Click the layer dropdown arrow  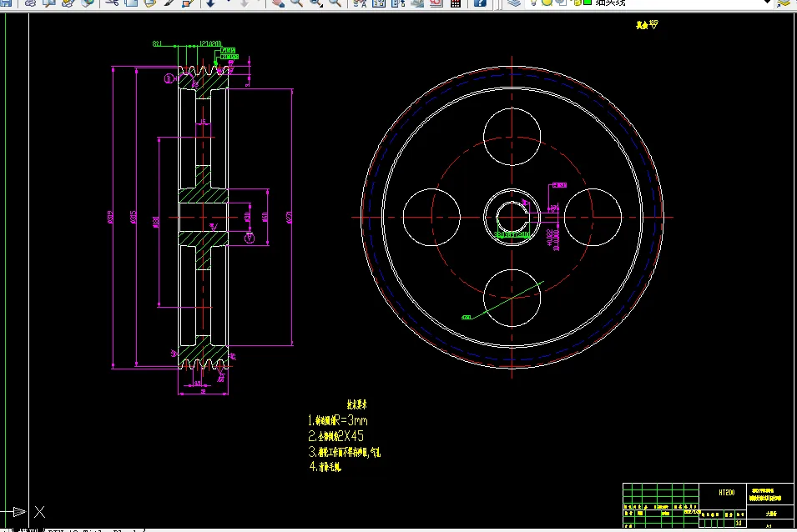point(768,3)
